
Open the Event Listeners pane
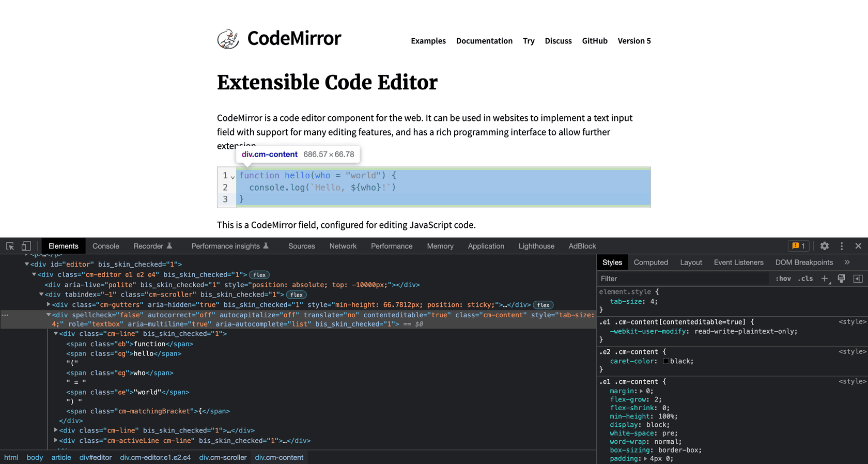point(739,262)
